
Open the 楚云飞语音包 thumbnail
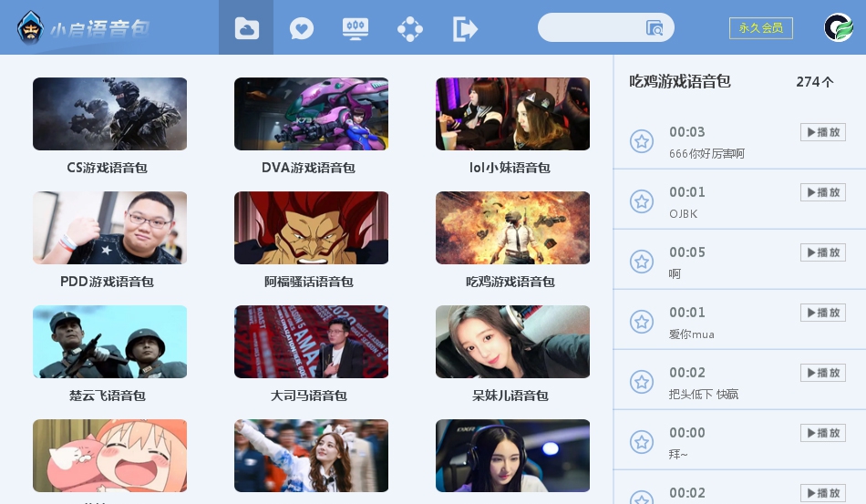pos(110,342)
